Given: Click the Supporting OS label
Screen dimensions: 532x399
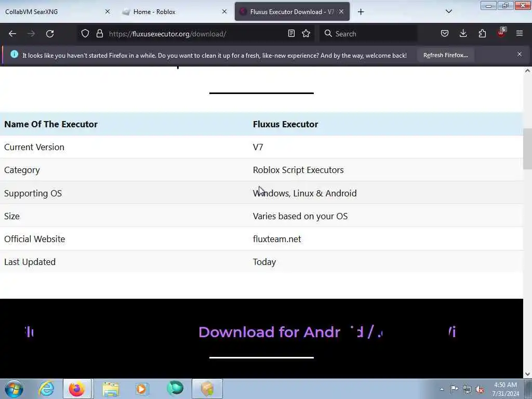Looking at the screenshot, I should click(x=33, y=193).
